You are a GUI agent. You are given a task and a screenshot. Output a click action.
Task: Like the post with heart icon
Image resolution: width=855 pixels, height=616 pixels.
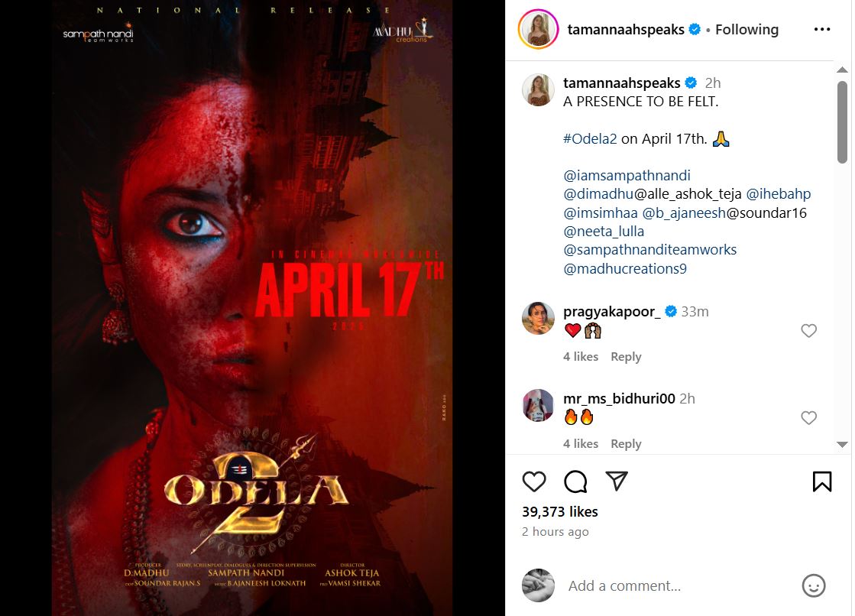tap(534, 481)
